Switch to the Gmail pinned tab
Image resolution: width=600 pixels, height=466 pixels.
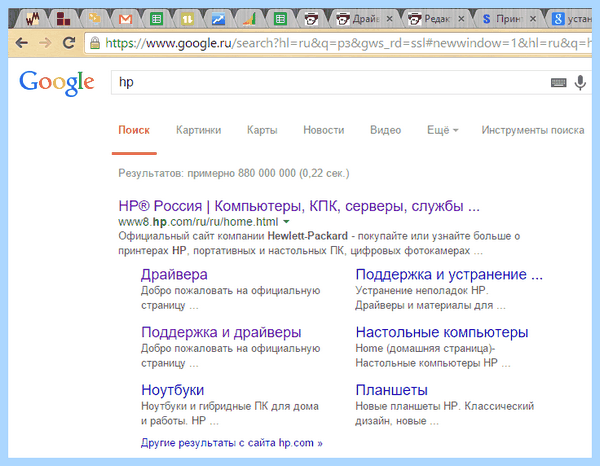click(x=125, y=19)
